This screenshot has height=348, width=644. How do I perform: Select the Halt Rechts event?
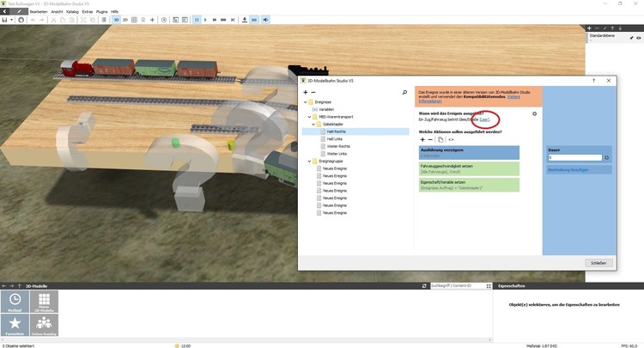(336, 131)
